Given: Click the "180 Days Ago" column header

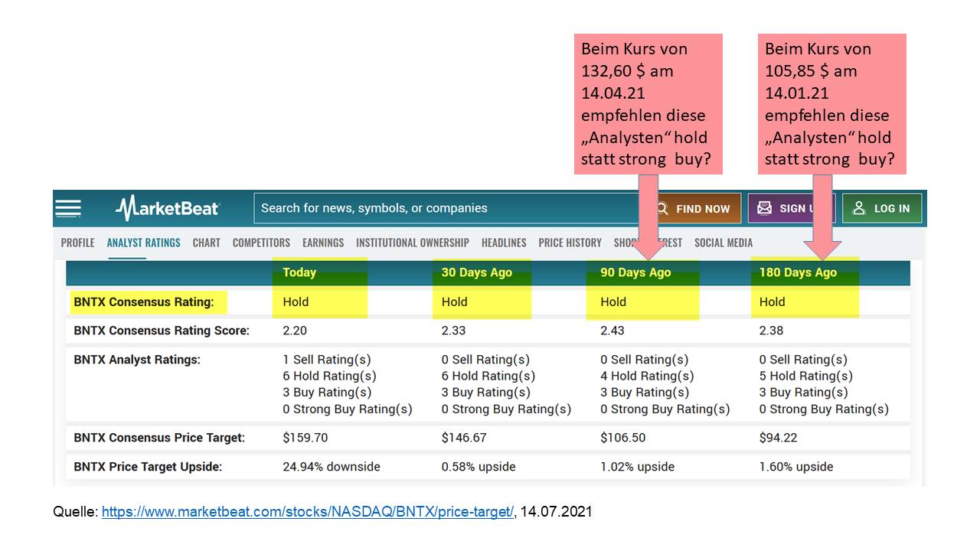Looking at the screenshot, I should point(798,272).
